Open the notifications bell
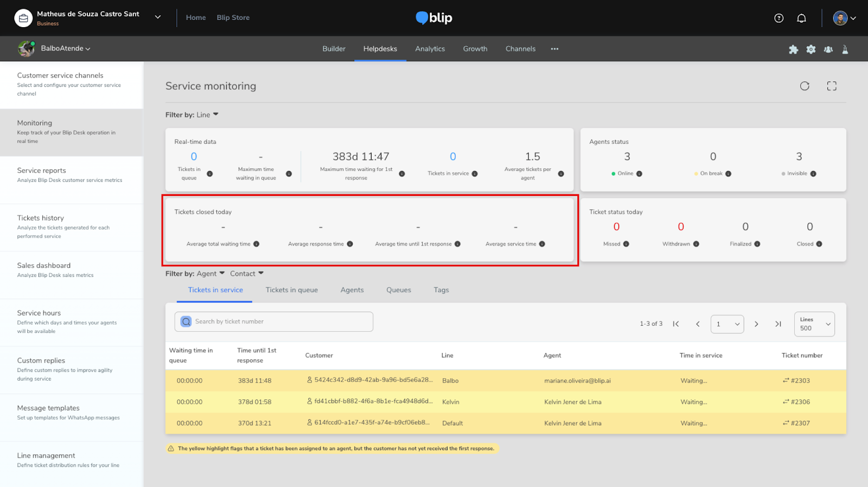 801,18
